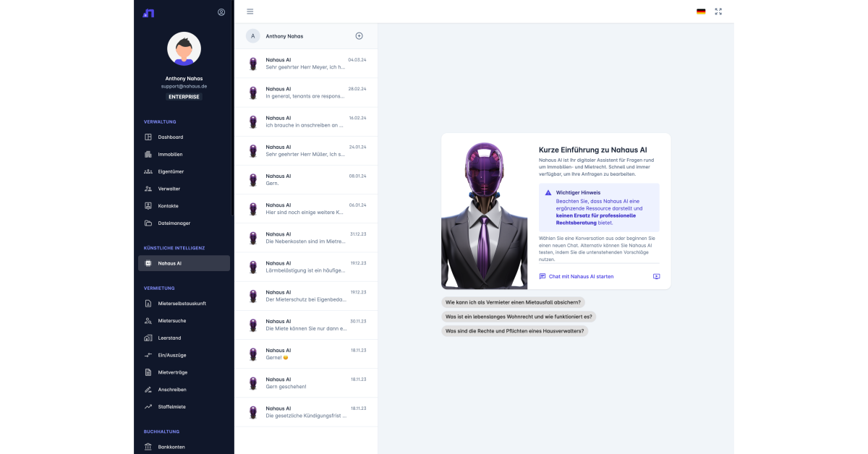Open chat 'Gerne!' with emoji
868x454 pixels.
coord(306,354)
